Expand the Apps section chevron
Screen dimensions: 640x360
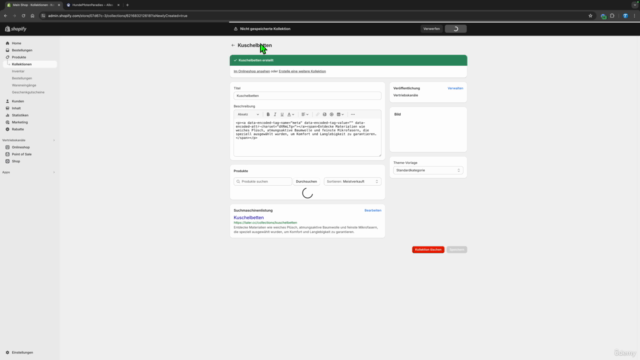coord(54,172)
